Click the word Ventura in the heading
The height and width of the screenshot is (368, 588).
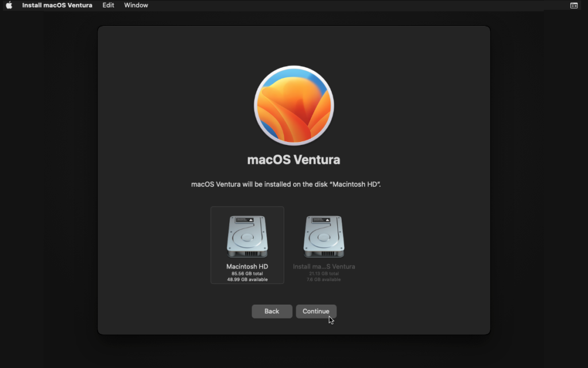316,160
